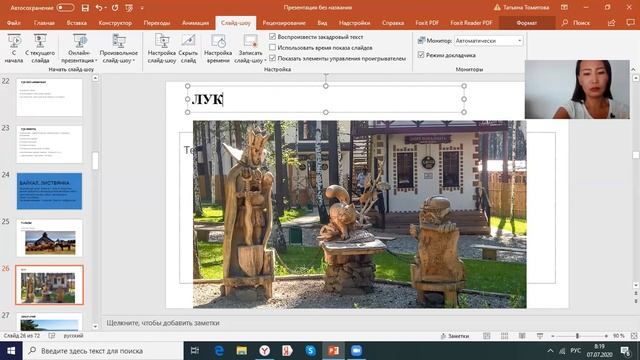Screen dimensions: 640x360
Task: Start Slide Show from status bar
Action: click(x=540, y=336)
